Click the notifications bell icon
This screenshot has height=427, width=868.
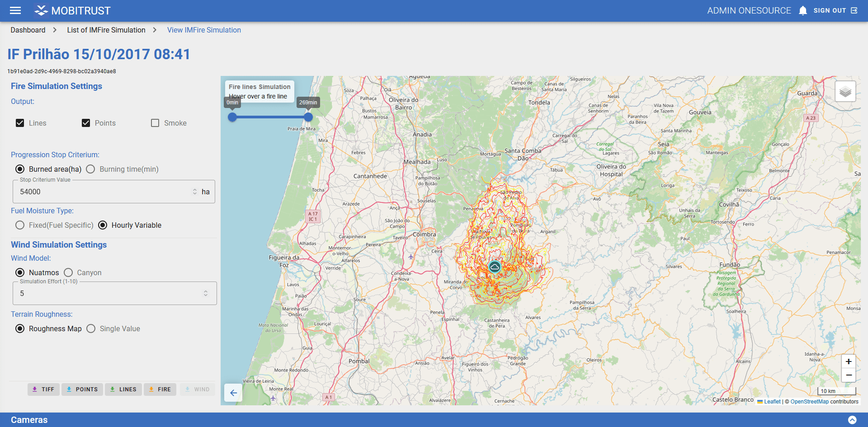point(802,10)
